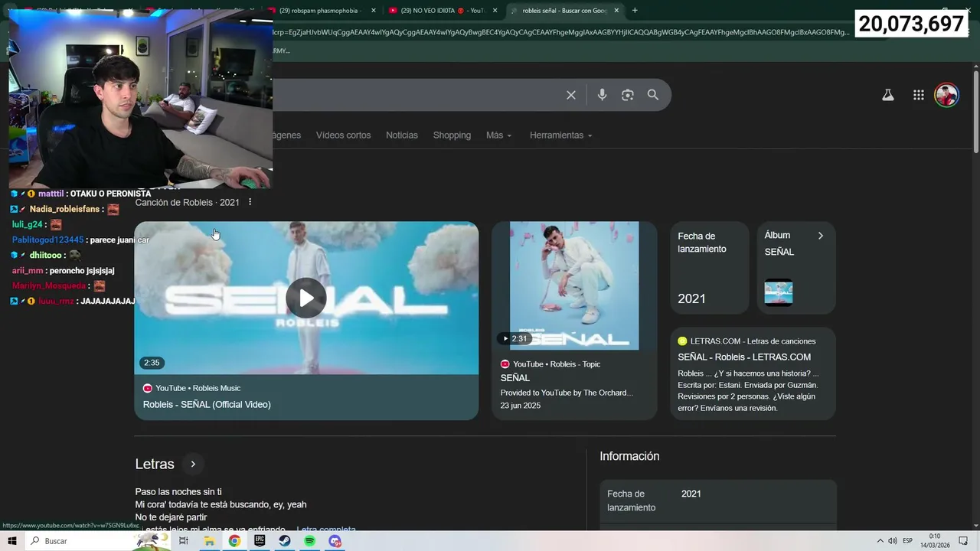The image size is (980, 551).
Task: Open the Google account profile avatar
Action: [x=947, y=95]
